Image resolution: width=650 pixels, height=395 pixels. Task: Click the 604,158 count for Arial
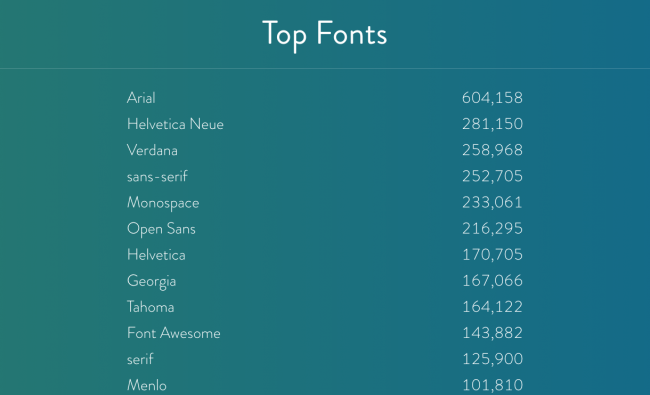(x=492, y=98)
